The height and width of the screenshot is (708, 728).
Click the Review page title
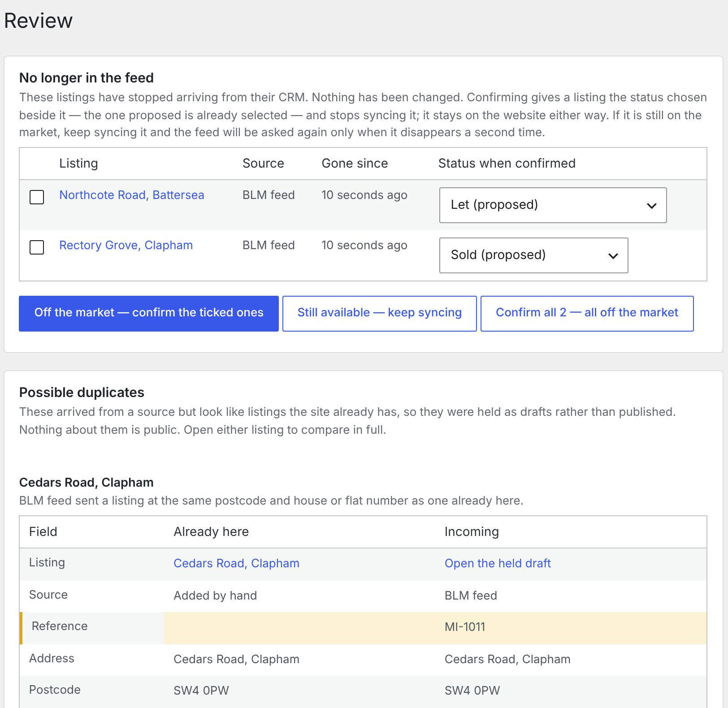pyautogui.click(x=38, y=21)
